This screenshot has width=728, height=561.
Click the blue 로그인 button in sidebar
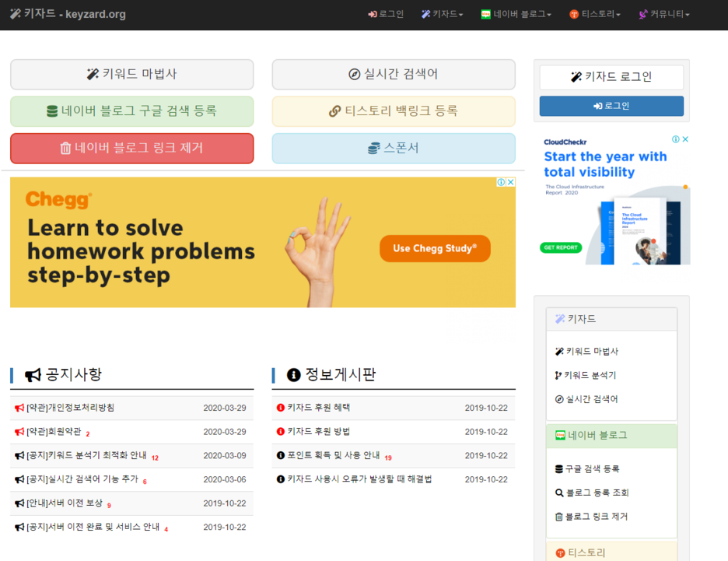(611, 106)
